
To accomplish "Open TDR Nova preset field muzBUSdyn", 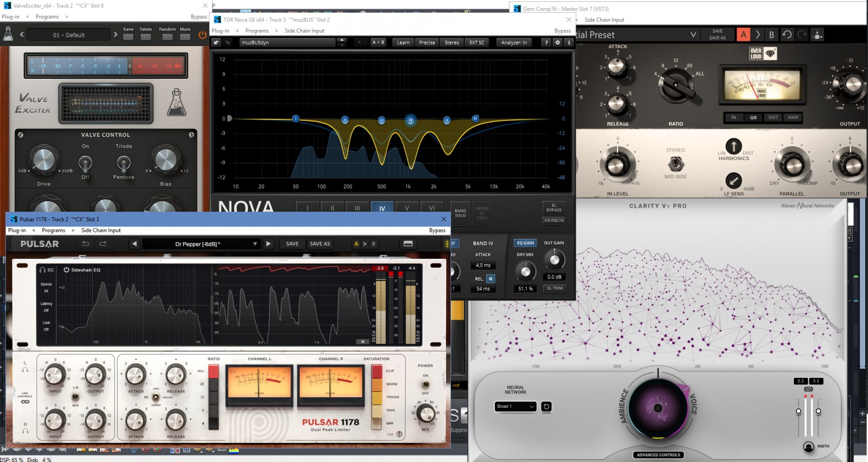I will coord(288,42).
